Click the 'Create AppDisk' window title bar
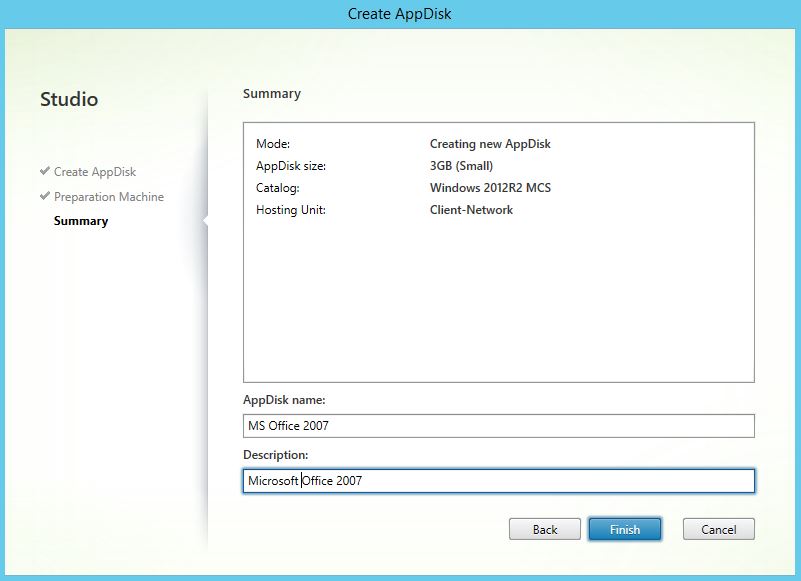This screenshot has width=801, height=581. [400, 14]
